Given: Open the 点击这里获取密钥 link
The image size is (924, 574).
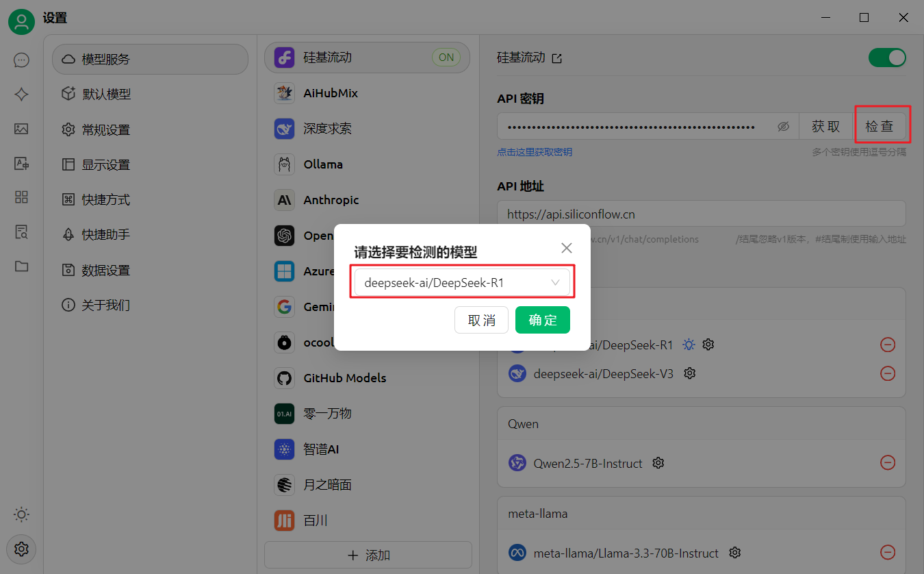Looking at the screenshot, I should (535, 152).
